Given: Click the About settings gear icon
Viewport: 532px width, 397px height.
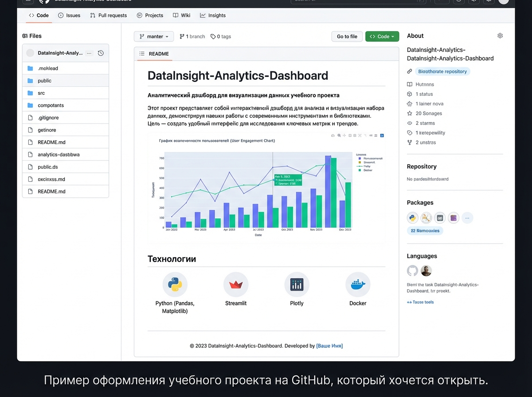Looking at the screenshot, I should pos(500,36).
